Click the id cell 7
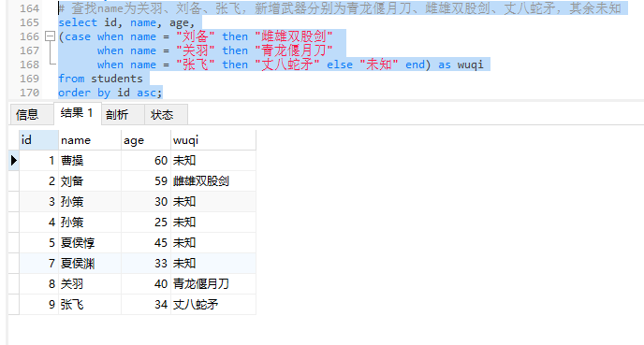Viewport: 644px width, 345px height. pyautogui.click(x=38, y=263)
